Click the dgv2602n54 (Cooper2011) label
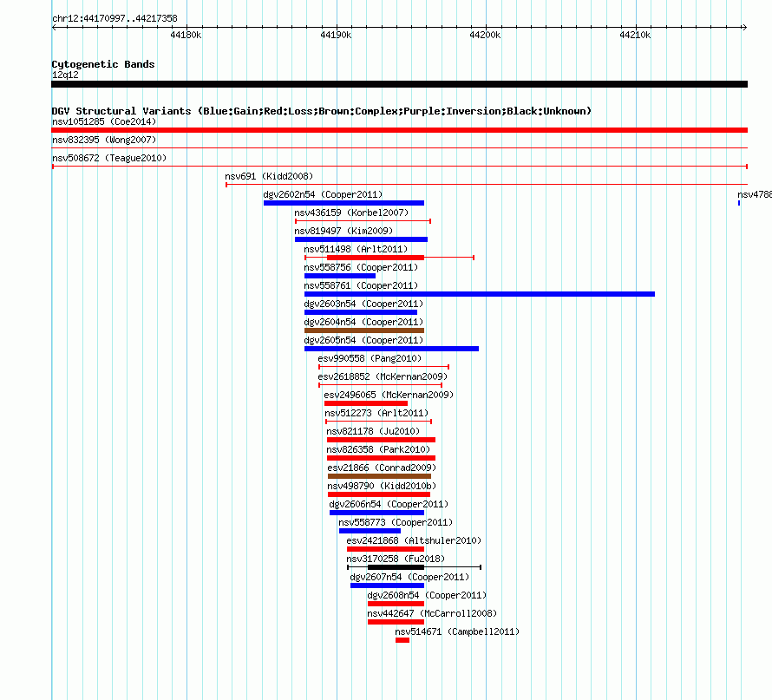 [323, 194]
